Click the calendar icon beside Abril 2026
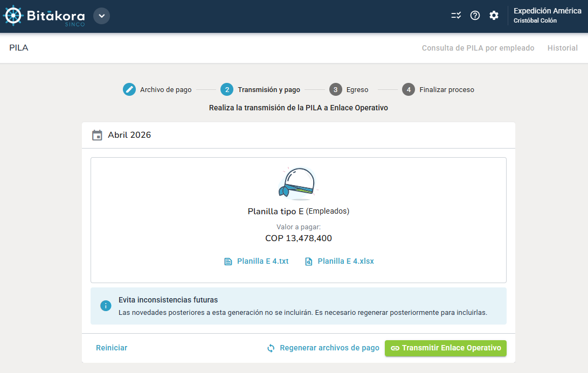This screenshot has width=588, height=373. [97, 135]
